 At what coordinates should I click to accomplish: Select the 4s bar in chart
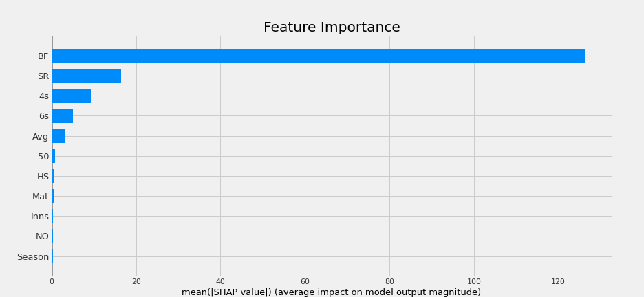pyautogui.click(x=72, y=96)
